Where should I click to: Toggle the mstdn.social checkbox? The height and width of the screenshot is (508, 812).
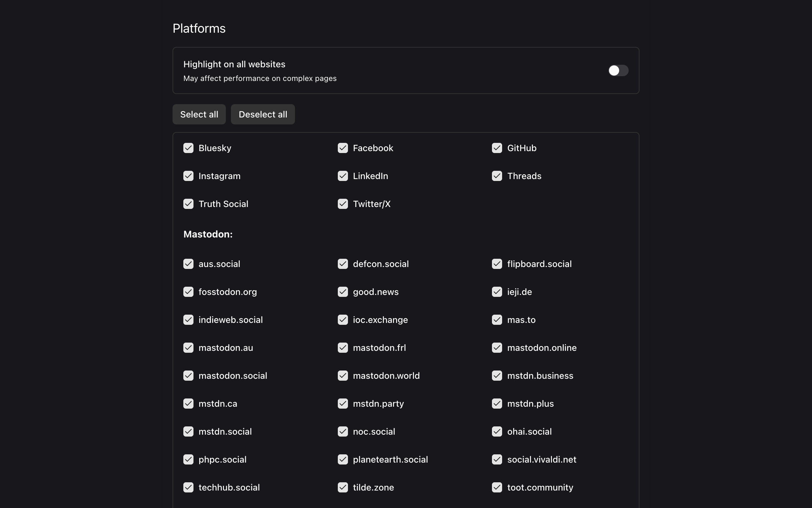[x=188, y=431]
